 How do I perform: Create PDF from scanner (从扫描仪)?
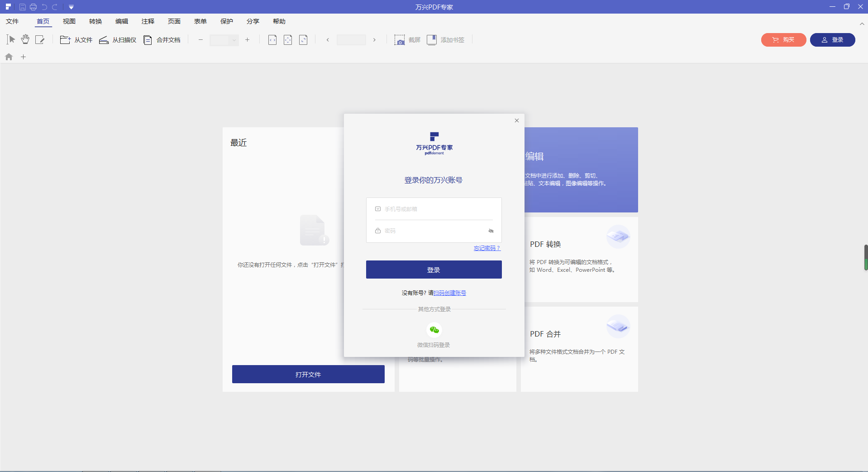pos(118,40)
